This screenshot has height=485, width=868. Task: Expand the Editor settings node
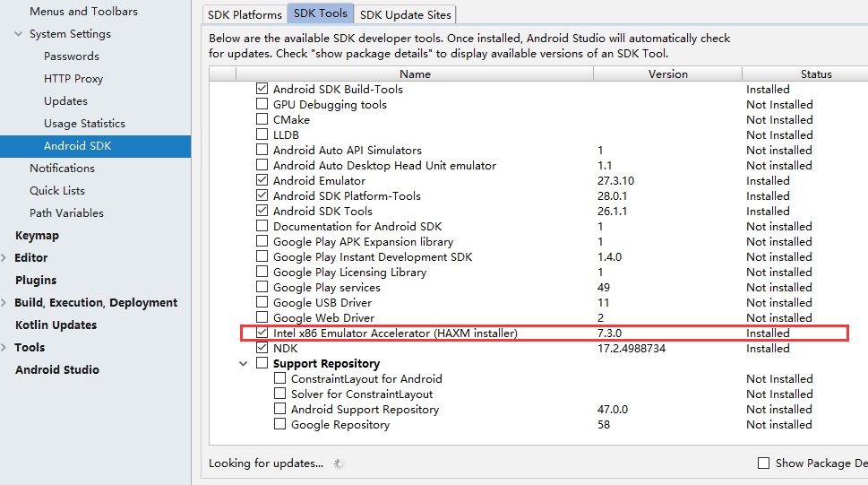point(4,258)
